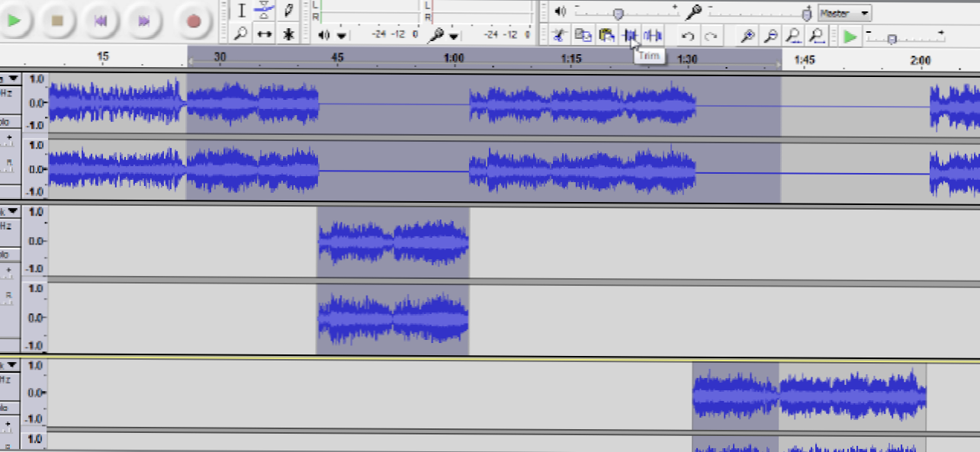Toggle Solo on the second track
The width and height of the screenshot is (980, 452).
pos(5,254)
